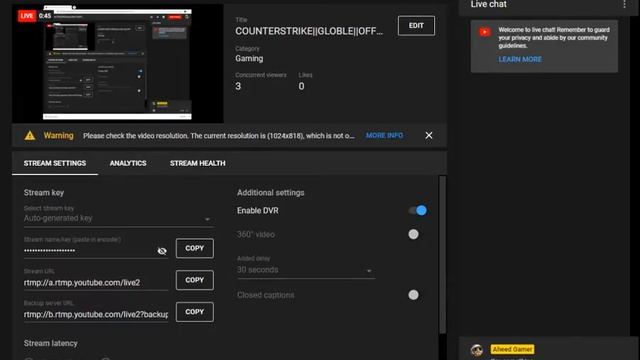Click the concurrent viewers count 3
Viewport: 640px width, 360px height.
(238, 87)
